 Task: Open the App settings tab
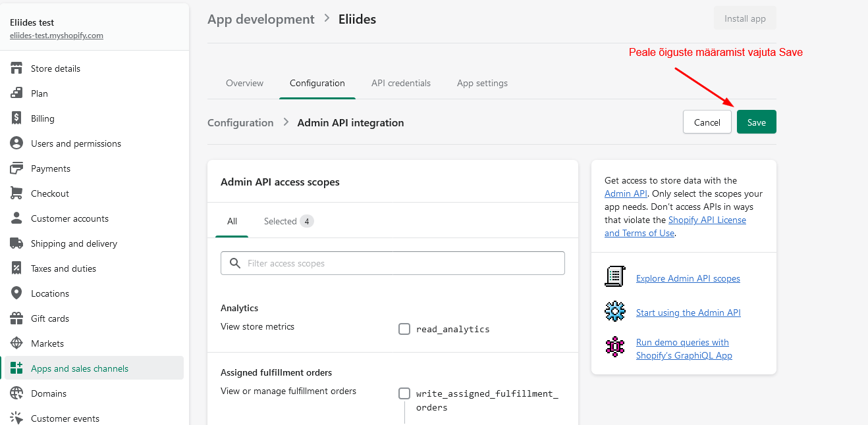click(482, 84)
